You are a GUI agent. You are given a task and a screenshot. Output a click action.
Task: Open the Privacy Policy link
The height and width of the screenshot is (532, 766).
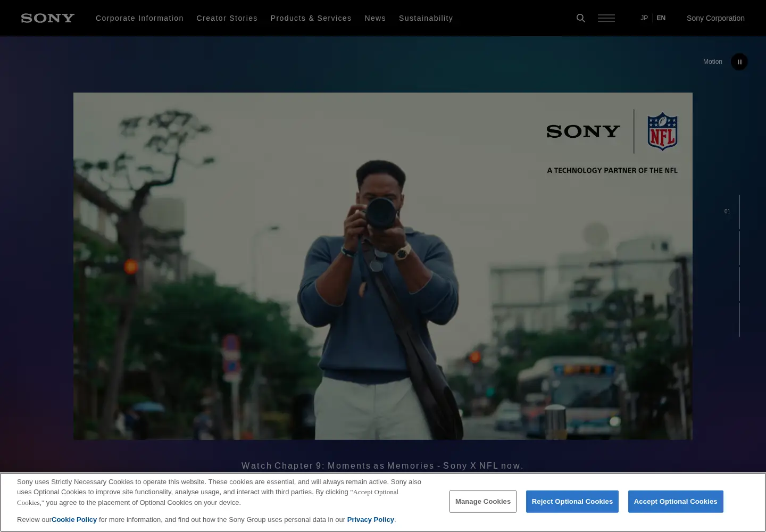click(371, 520)
